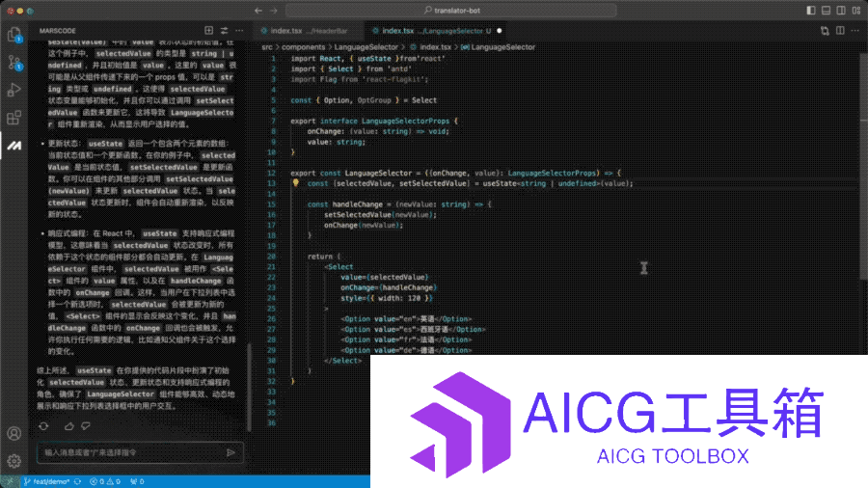Image resolution: width=868 pixels, height=488 pixels.
Task: Open the errors and warnings counter
Action: pyautogui.click(x=105, y=482)
